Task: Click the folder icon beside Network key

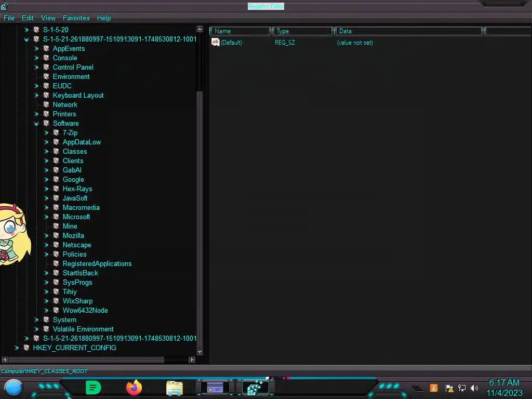Action: (x=46, y=104)
